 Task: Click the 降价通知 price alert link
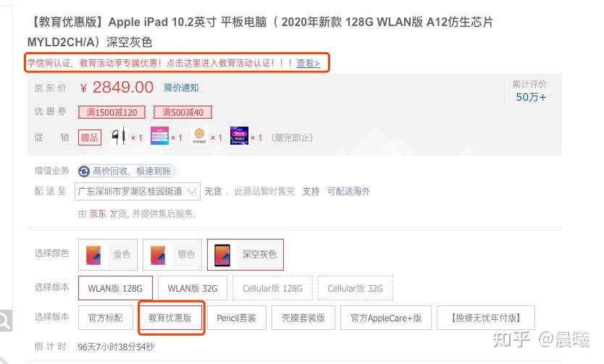(182, 88)
